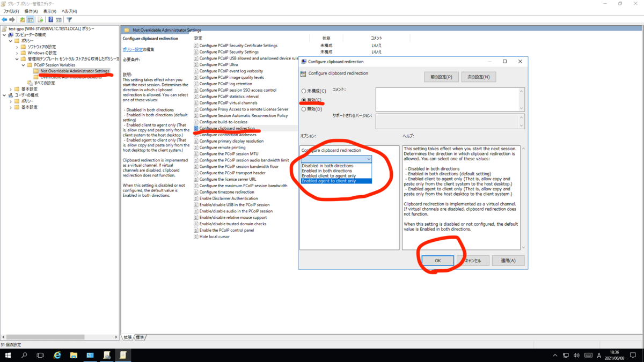This screenshot has width=644, height=362.
Task: Select the 未構成(C) radio button
Action: coord(304,91)
